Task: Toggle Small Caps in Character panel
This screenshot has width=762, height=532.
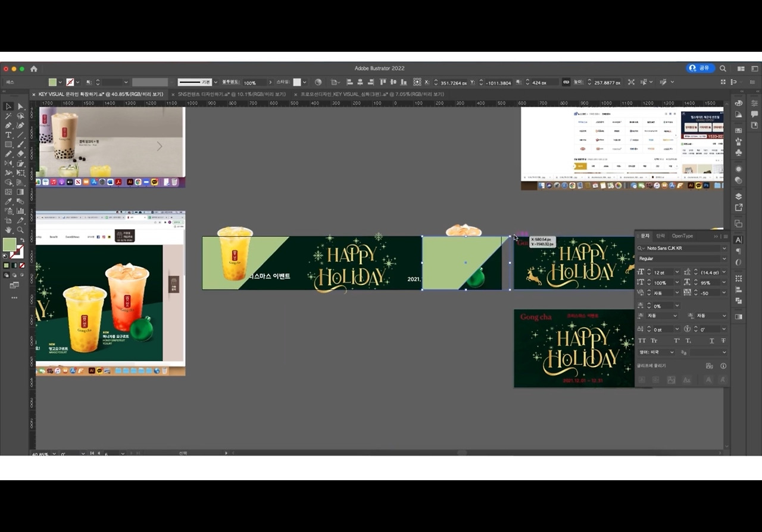Action: click(654, 340)
